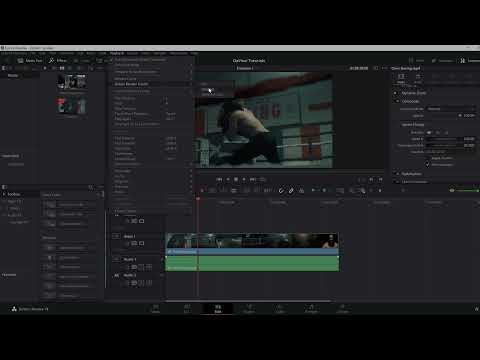Expand the Toolbox tree item
The image size is (480, 360).
pyautogui.click(x=4, y=194)
